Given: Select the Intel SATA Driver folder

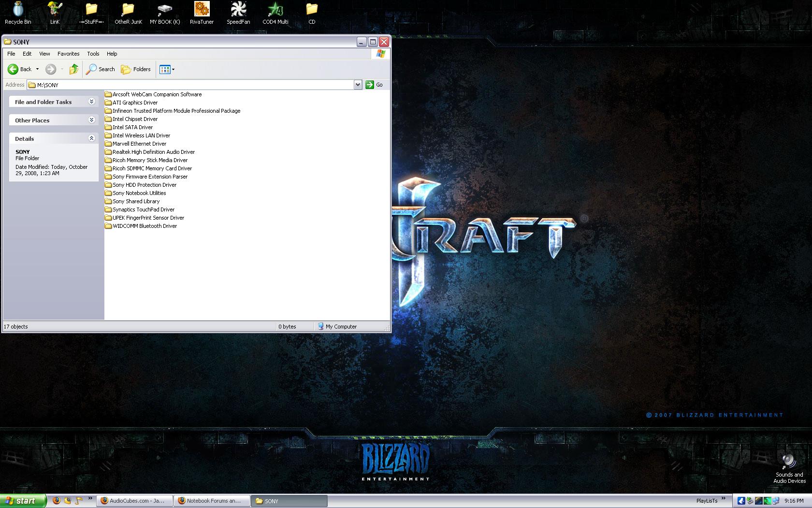Looking at the screenshot, I should tap(129, 127).
